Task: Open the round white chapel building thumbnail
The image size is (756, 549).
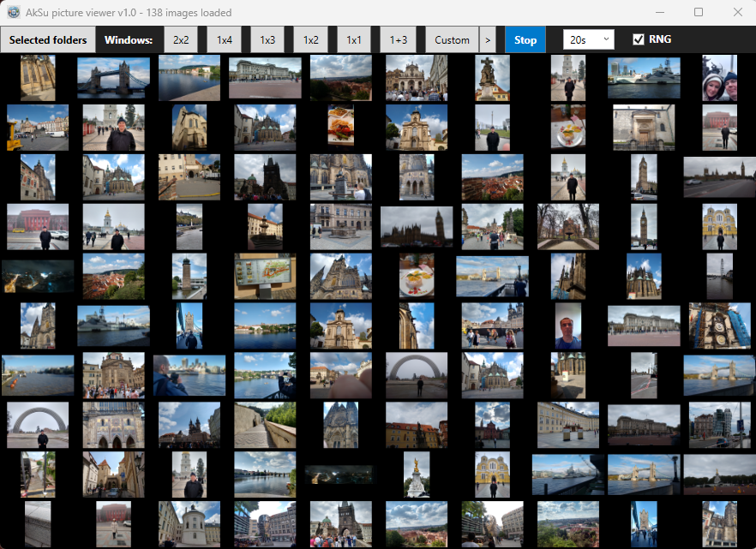Action: click(189, 524)
